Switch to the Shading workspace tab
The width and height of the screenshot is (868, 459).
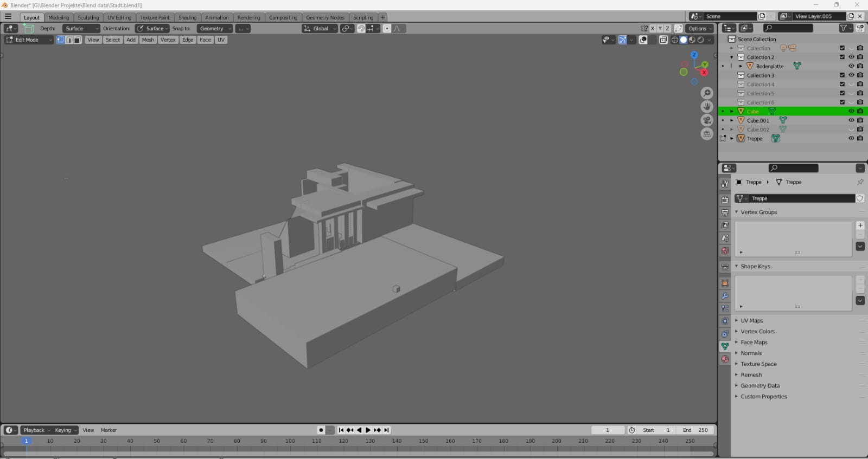tap(187, 17)
